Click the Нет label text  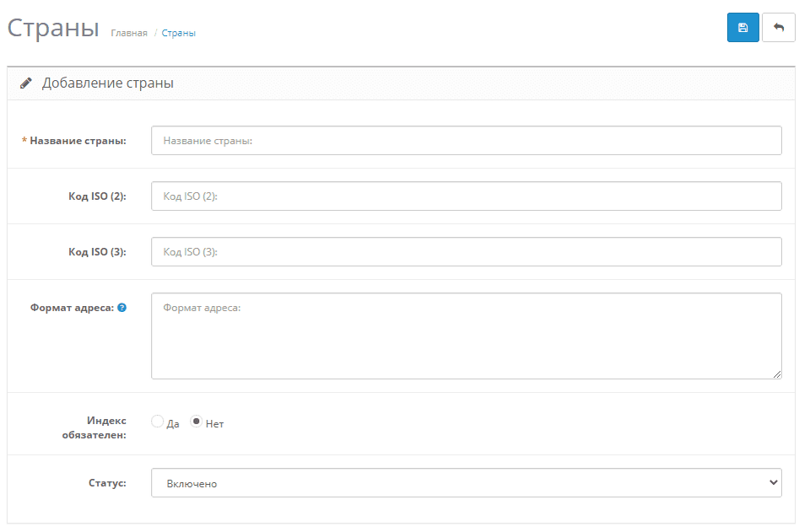(214, 424)
